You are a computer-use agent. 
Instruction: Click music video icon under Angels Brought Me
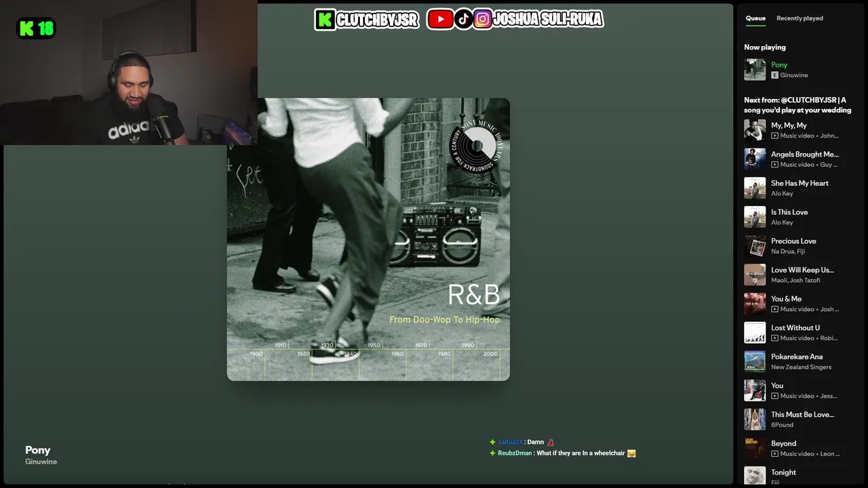tap(774, 165)
